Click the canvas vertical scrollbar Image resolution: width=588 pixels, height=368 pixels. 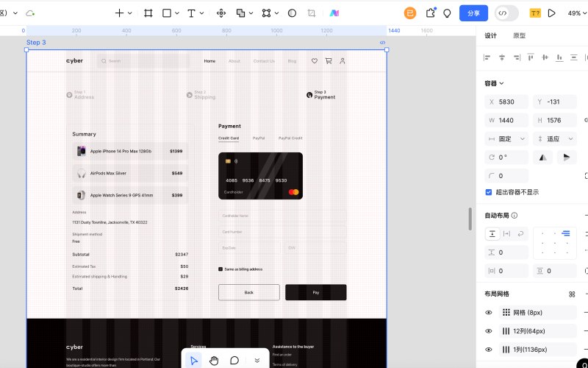click(x=470, y=219)
